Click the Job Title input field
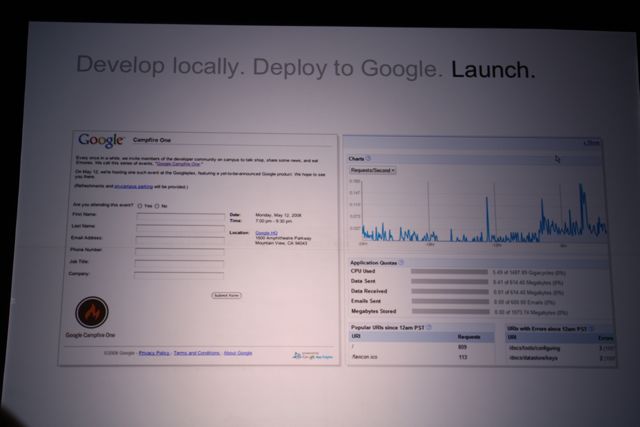Image resolution: width=640 pixels, height=427 pixels. (x=179, y=264)
